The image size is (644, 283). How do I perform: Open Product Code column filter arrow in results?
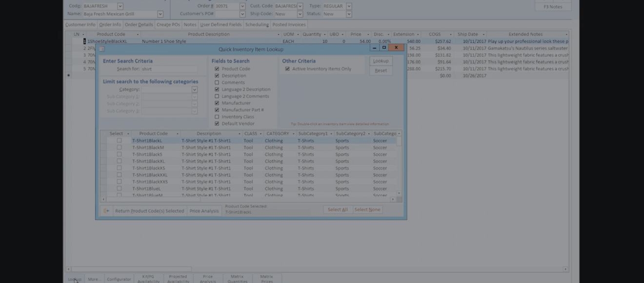click(178, 134)
